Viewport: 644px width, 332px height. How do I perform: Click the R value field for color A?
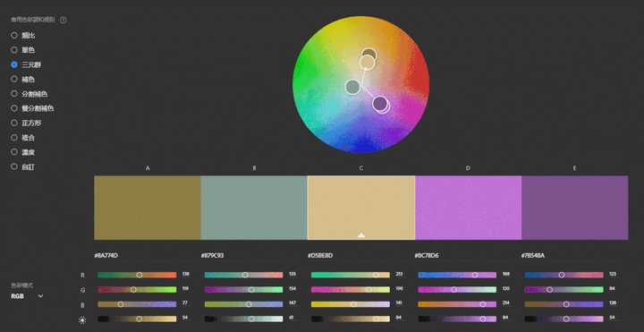[185, 274]
